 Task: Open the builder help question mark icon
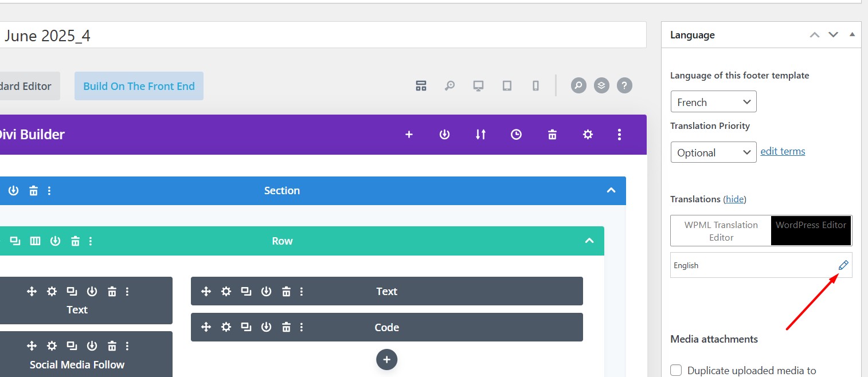click(x=624, y=86)
